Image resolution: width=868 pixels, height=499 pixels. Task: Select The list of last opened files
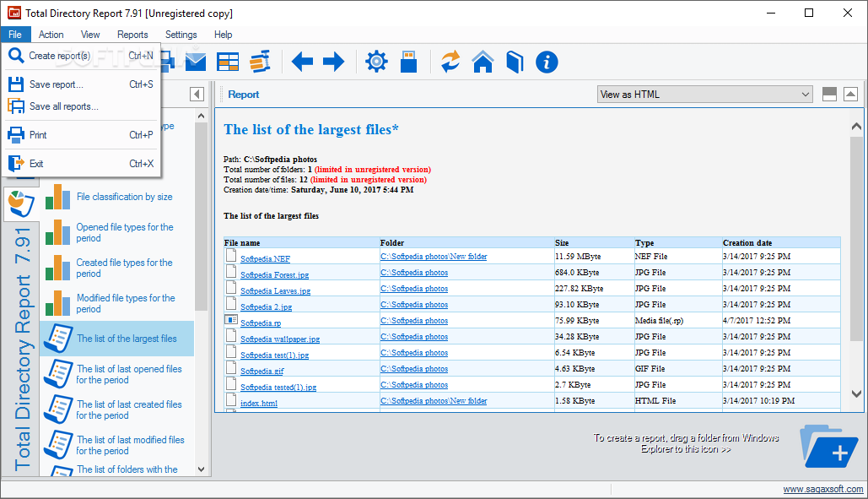point(116,374)
